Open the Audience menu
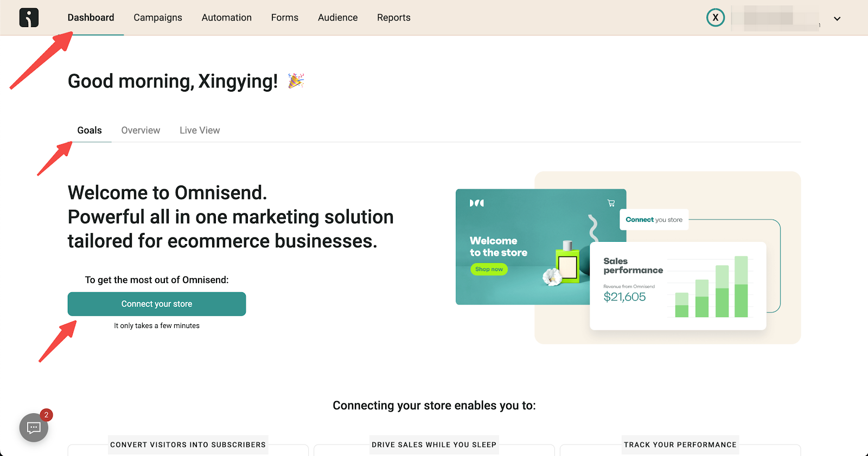This screenshot has width=868, height=456. click(337, 17)
